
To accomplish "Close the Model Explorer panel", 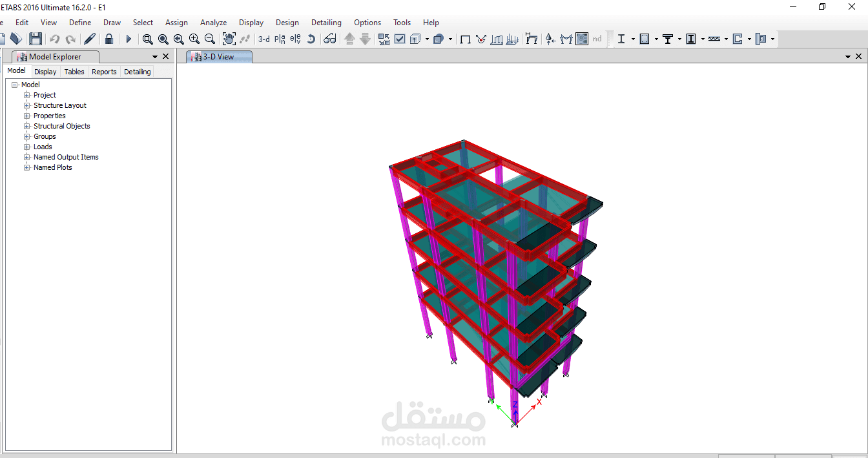I will pyautogui.click(x=166, y=57).
